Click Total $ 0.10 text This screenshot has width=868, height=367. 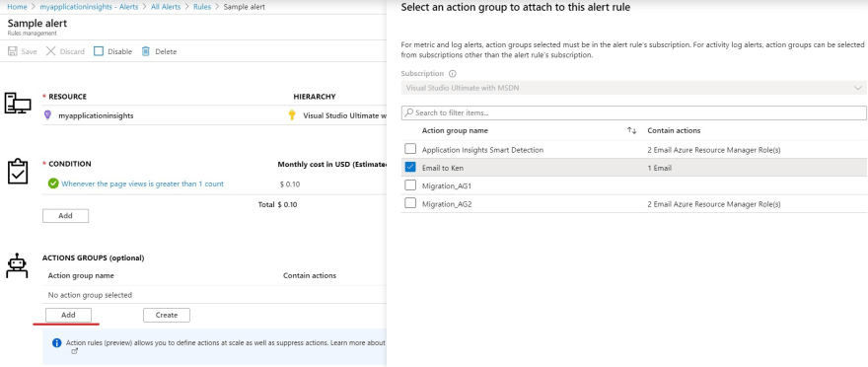click(x=277, y=204)
